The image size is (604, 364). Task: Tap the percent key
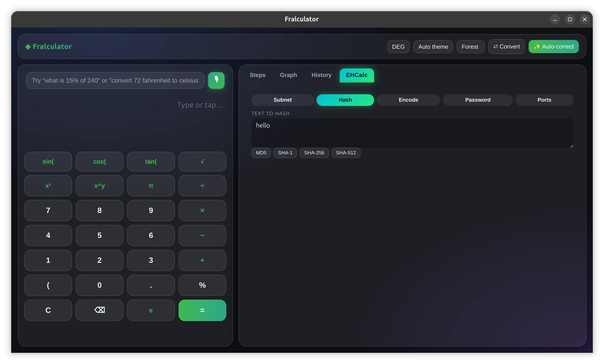(202, 285)
